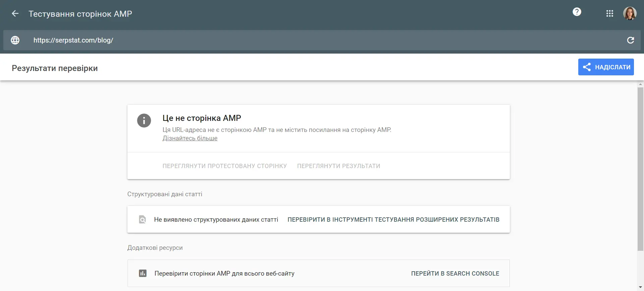Click the globe icon beside URL
The image size is (644, 291).
[15, 40]
